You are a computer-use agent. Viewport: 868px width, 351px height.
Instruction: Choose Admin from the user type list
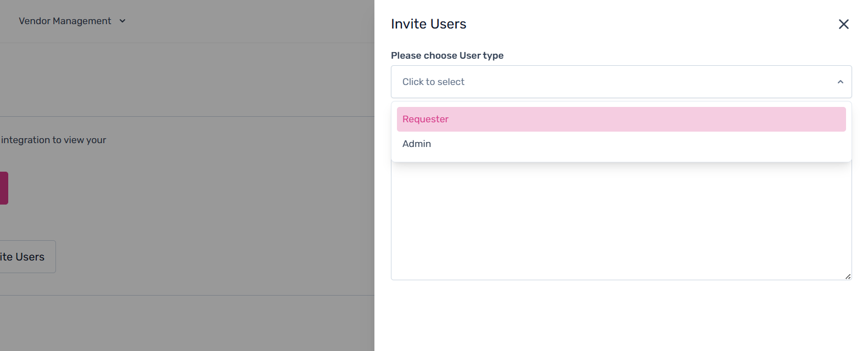pos(417,144)
